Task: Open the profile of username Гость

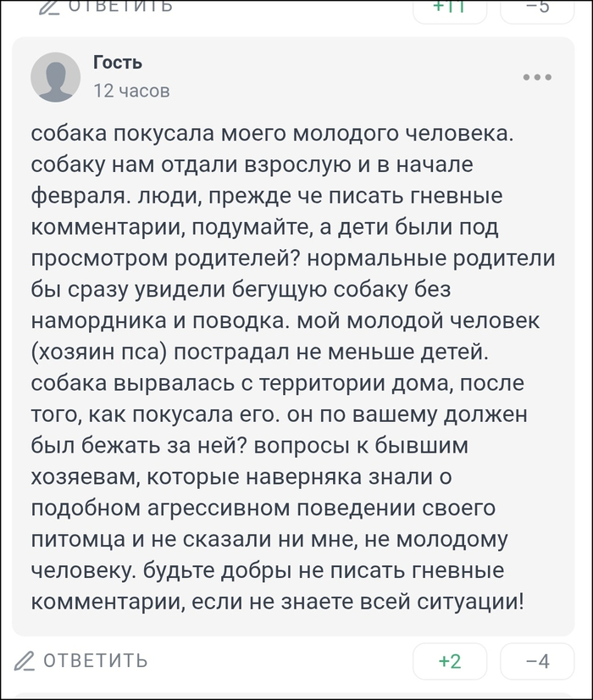Action: click(118, 62)
